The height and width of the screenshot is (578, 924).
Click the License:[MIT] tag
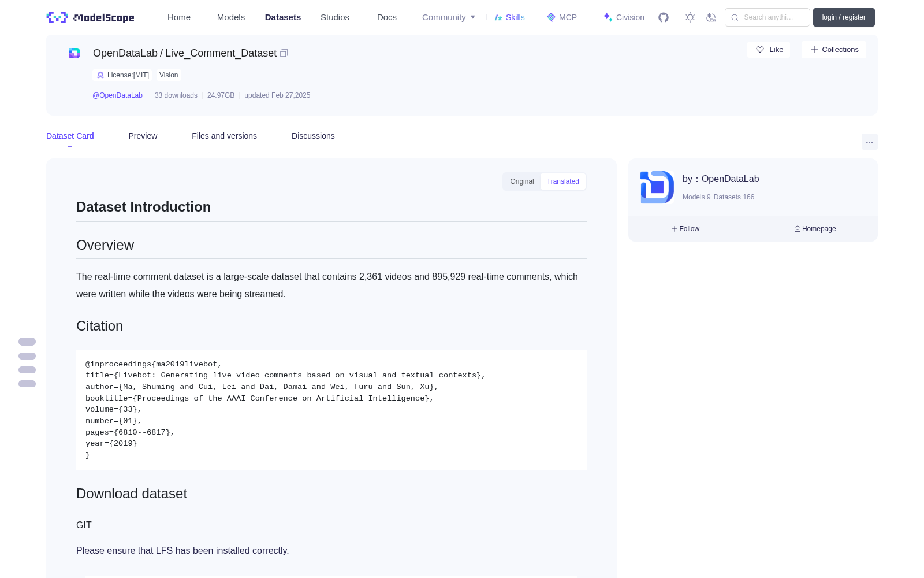(122, 75)
